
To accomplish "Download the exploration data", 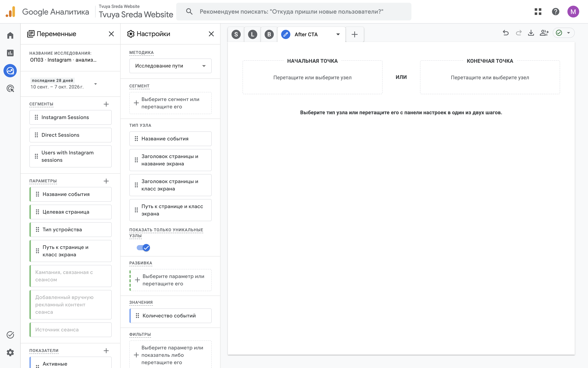I will point(531,33).
